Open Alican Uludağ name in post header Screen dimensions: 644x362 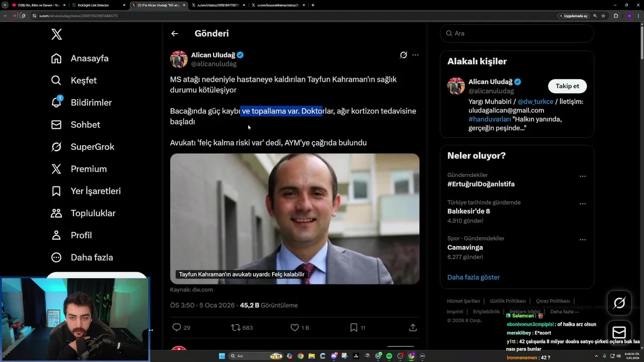coord(213,55)
